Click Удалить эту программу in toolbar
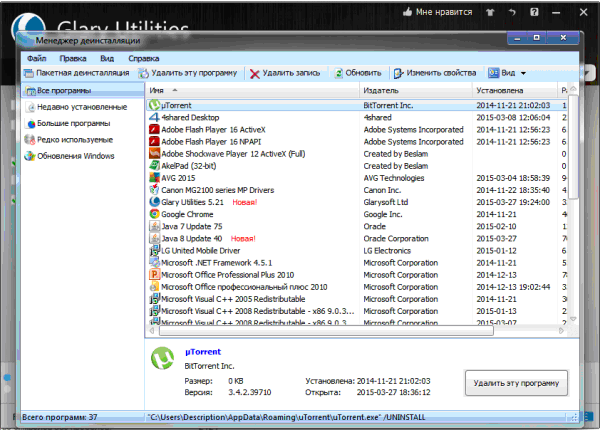Image resolution: width=600 pixels, height=430 pixels. (190, 73)
